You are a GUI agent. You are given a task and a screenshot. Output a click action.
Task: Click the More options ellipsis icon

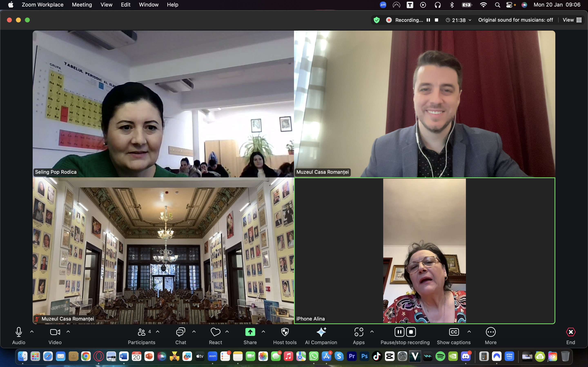(x=491, y=332)
